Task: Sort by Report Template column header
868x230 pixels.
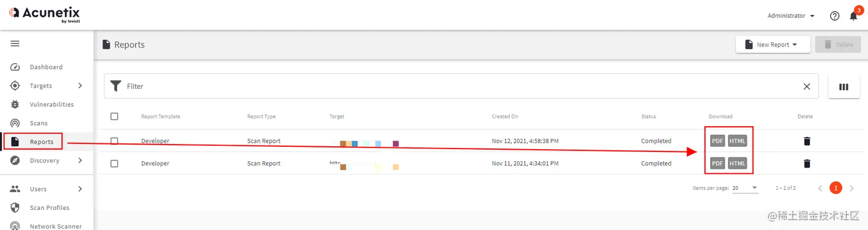Action: coord(161,116)
